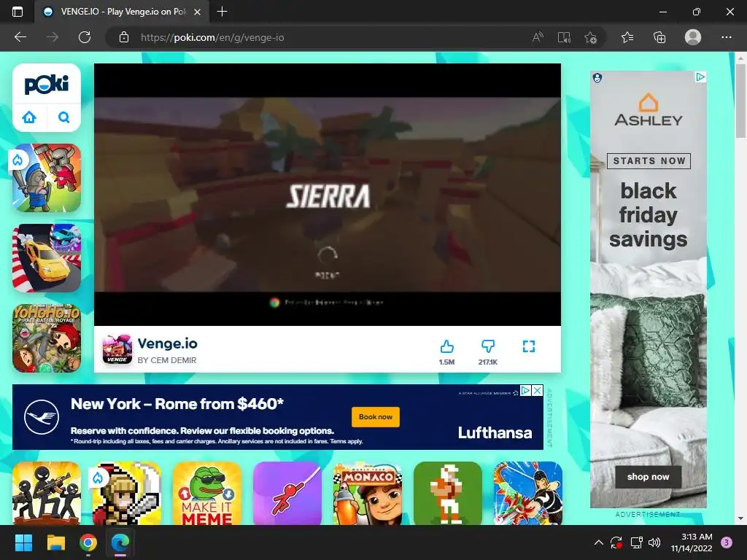Viewport: 747px width, 560px height.
Task: Open clock showing 3:13 AM
Action: point(692,542)
